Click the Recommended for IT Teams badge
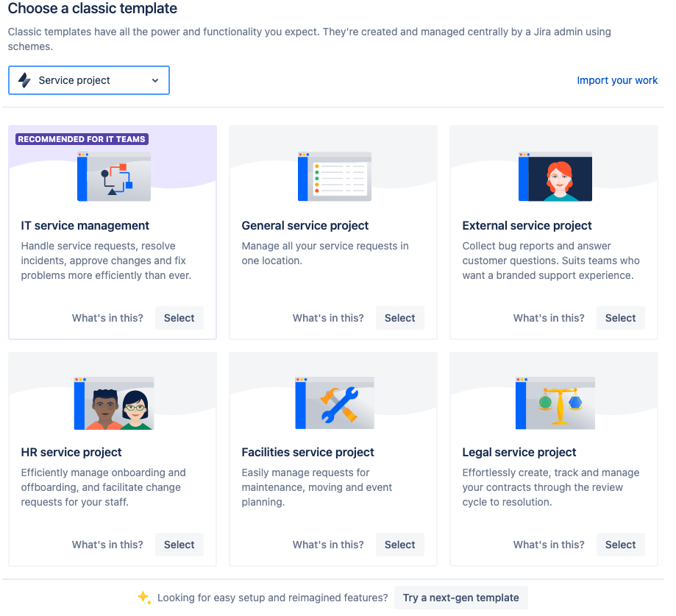 82,139
